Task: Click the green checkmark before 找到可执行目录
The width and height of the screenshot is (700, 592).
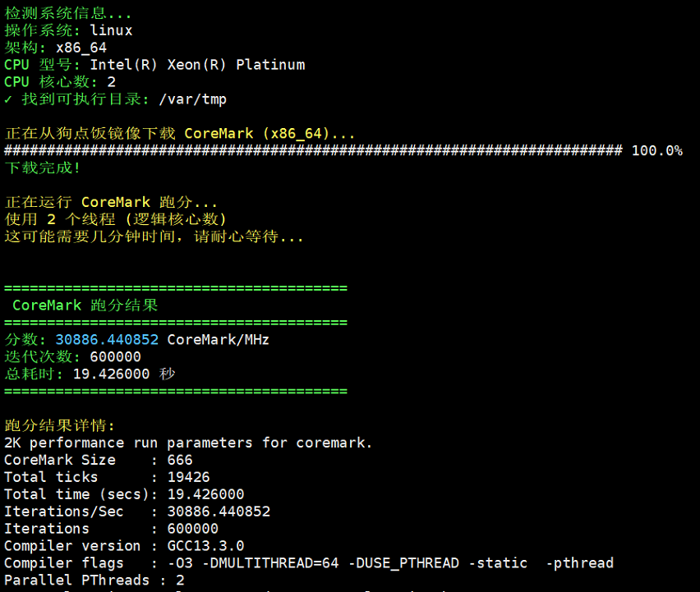Action: pyautogui.click(x=8, y=99)
